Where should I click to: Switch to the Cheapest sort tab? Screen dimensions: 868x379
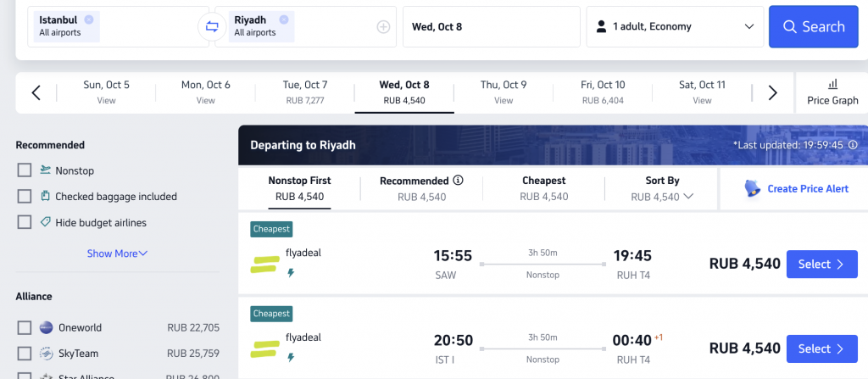coord(543,188)
